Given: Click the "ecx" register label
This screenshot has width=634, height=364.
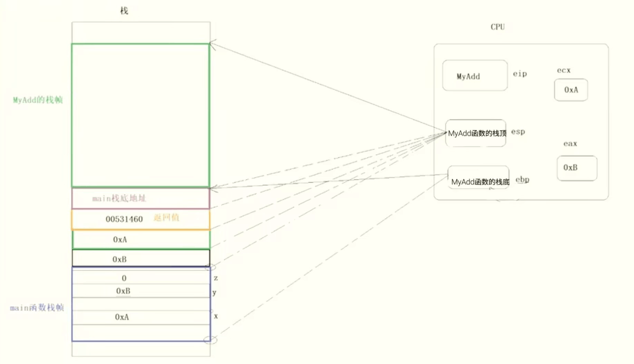Looking at the screenshot, I should pyautogui.click(x=564, y=70).
